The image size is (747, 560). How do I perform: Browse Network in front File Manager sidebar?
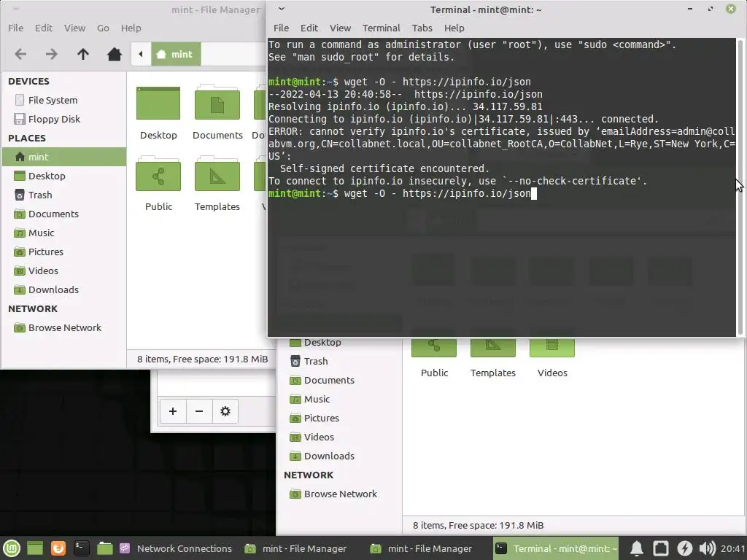tap(65, 327)
